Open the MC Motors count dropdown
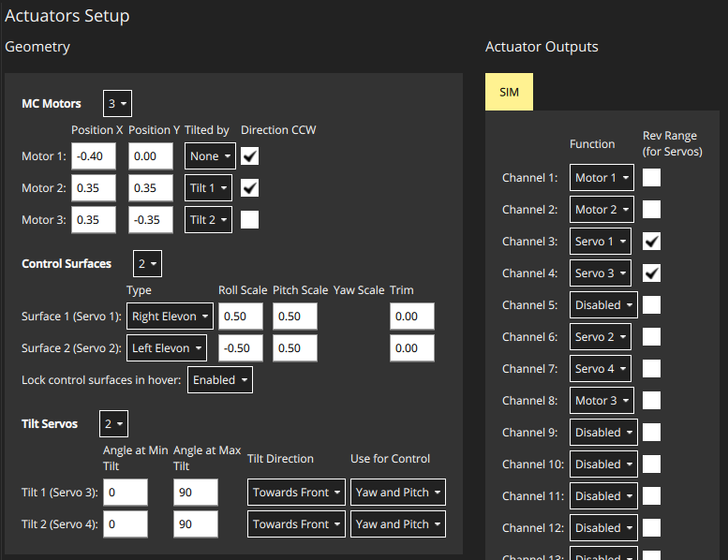 click(x=117, y=103)
